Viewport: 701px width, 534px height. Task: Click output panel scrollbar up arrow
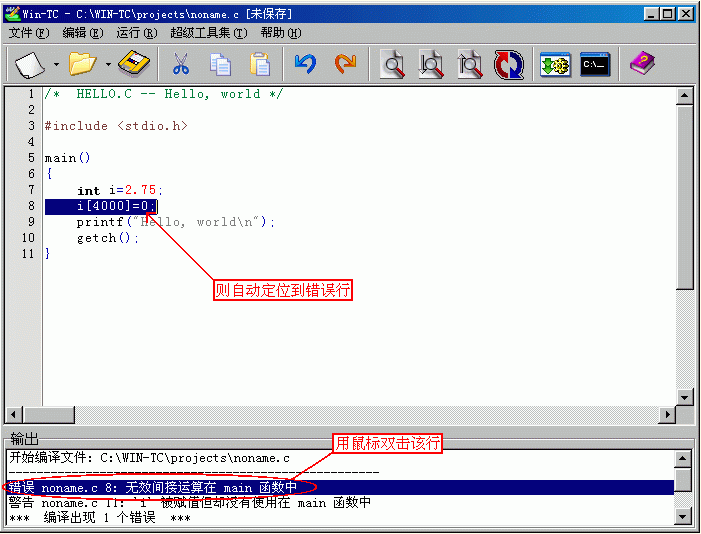point(683,458)
